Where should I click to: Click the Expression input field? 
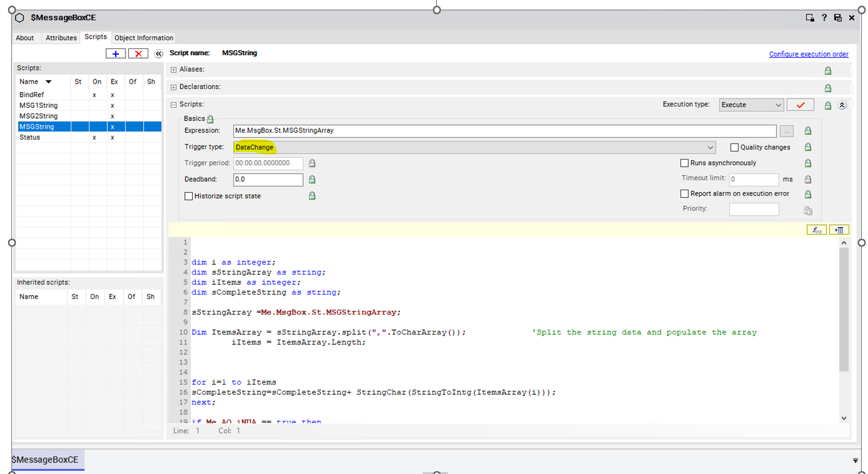(x=505, y=131)
